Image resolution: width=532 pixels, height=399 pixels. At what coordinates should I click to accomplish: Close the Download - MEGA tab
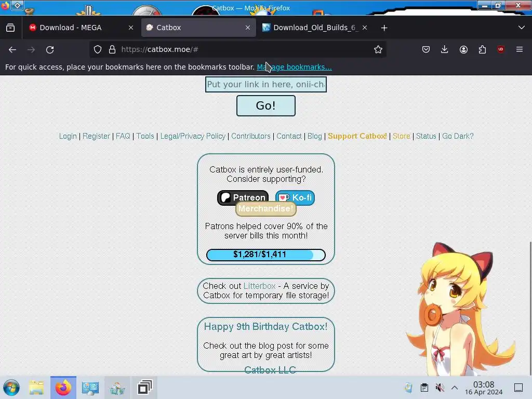coord(131,28)
